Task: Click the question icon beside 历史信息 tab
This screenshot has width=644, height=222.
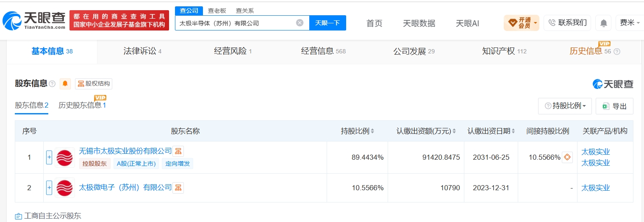Action: (x=617, y=52)
